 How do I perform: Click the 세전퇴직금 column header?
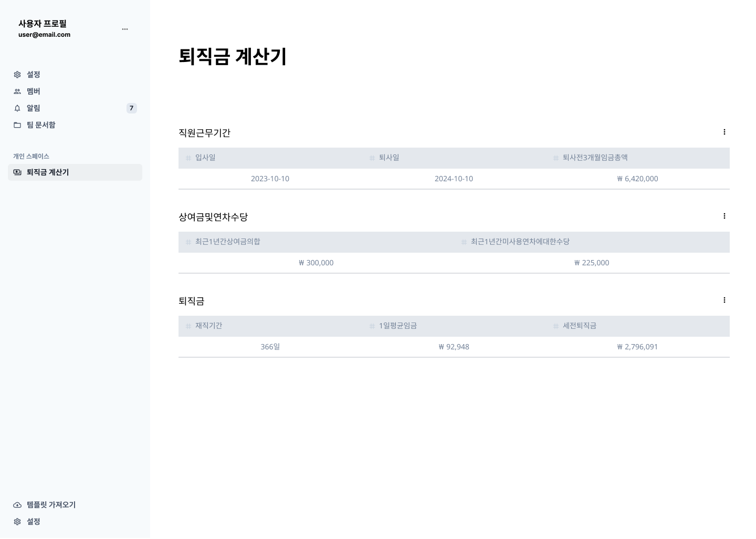(x=638, y=326)
